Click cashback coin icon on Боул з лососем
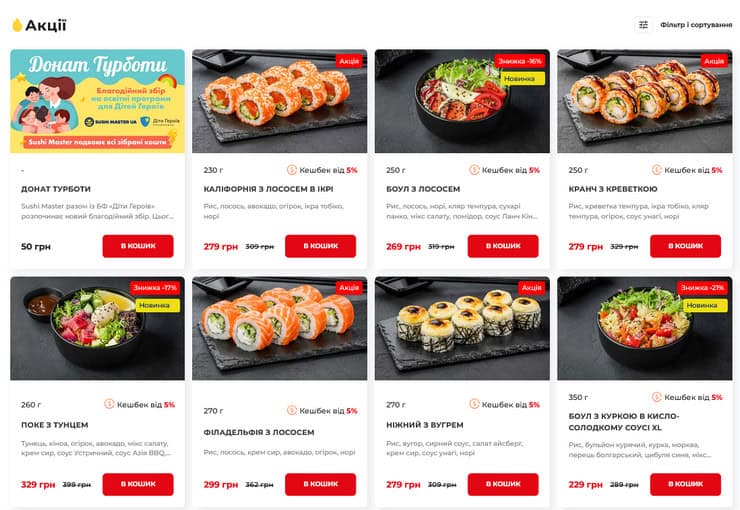 [x=474, y=170]
